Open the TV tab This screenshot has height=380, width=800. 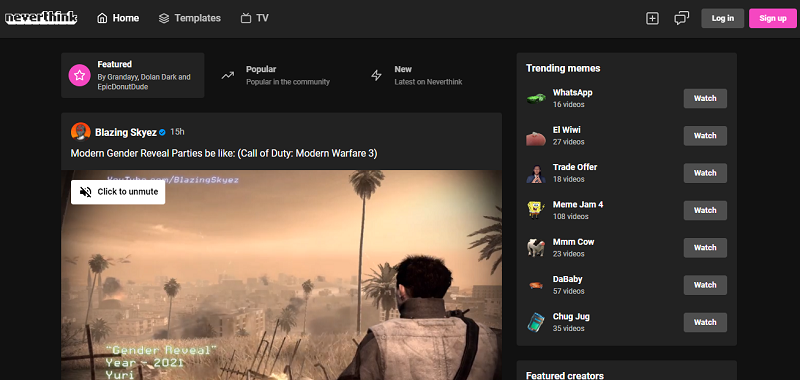pos(254,18)
